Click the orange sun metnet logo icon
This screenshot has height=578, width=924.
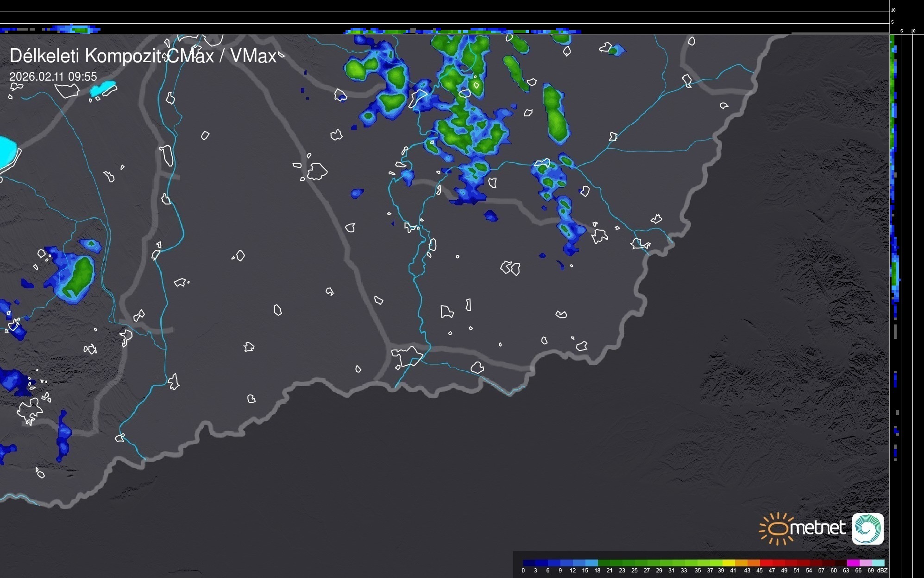pyautogui.click(x=778, y=528)
